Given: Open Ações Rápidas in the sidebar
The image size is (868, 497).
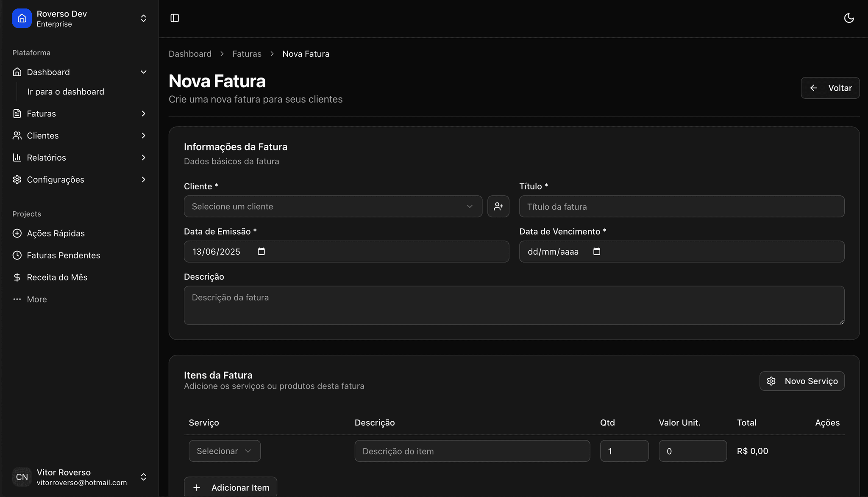Looking at the screenshot, I should click(56, 233).
